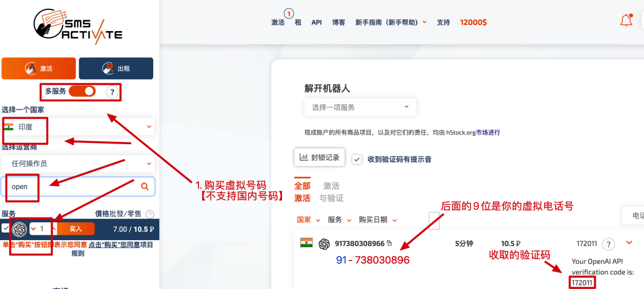Click the search magnifier icon in service field
Screen dimensions: 644x289
(x=144, y=187)
